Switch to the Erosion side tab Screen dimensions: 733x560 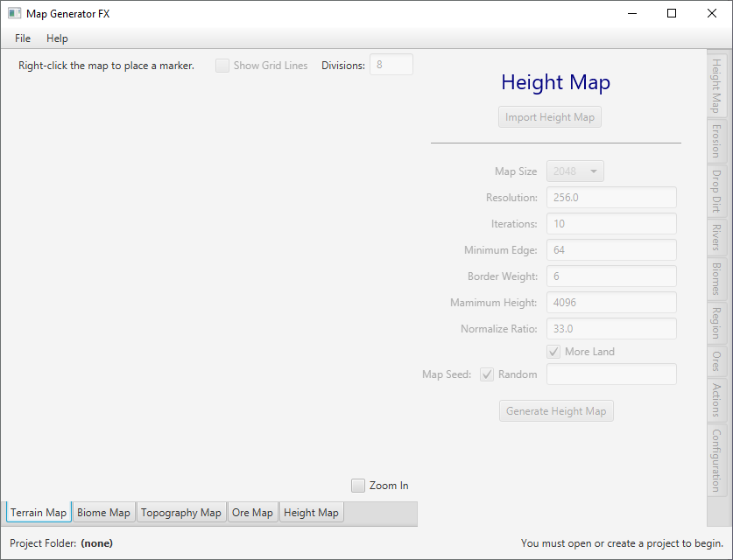716,140
